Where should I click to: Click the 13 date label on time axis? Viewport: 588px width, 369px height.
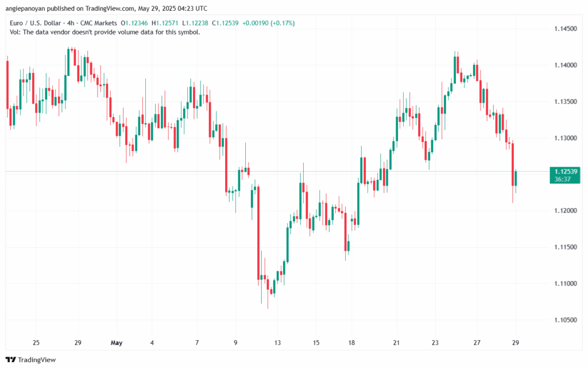(x=279, y=343)
